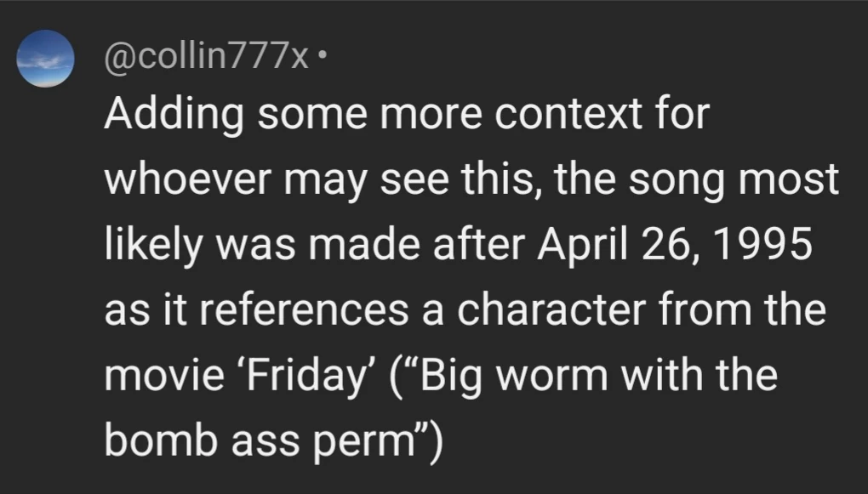The height and width of the screenshot is (494, 868).
Task: Click the date 'April 26, 1995'
Action: 674,244
